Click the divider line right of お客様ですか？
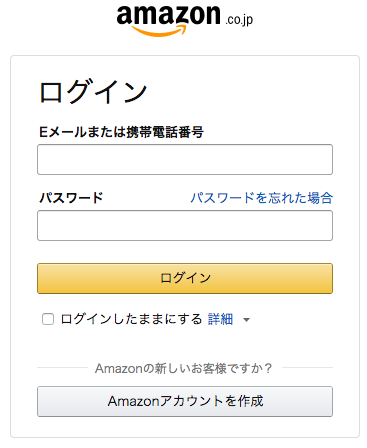Image resolution: width=367 pixels, height=448 pixels. click(307, 368)
